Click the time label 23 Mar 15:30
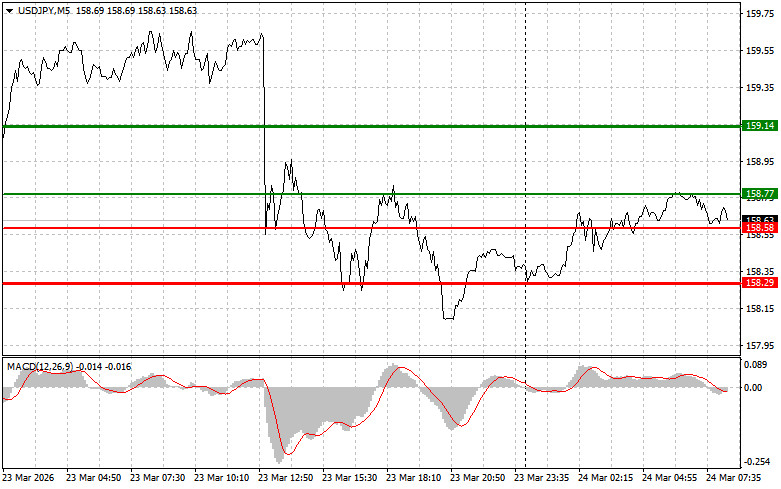781x489 pixels. point(350,478)
